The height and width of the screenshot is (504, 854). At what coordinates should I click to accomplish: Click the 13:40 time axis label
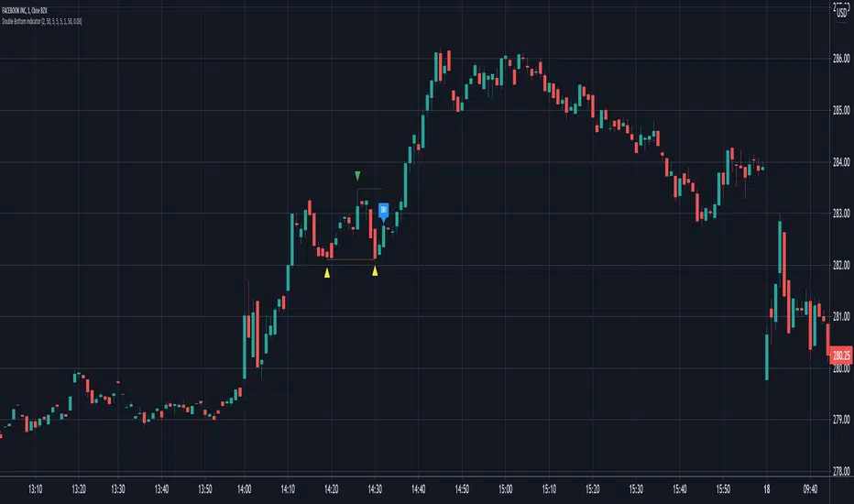pos(162,489)
